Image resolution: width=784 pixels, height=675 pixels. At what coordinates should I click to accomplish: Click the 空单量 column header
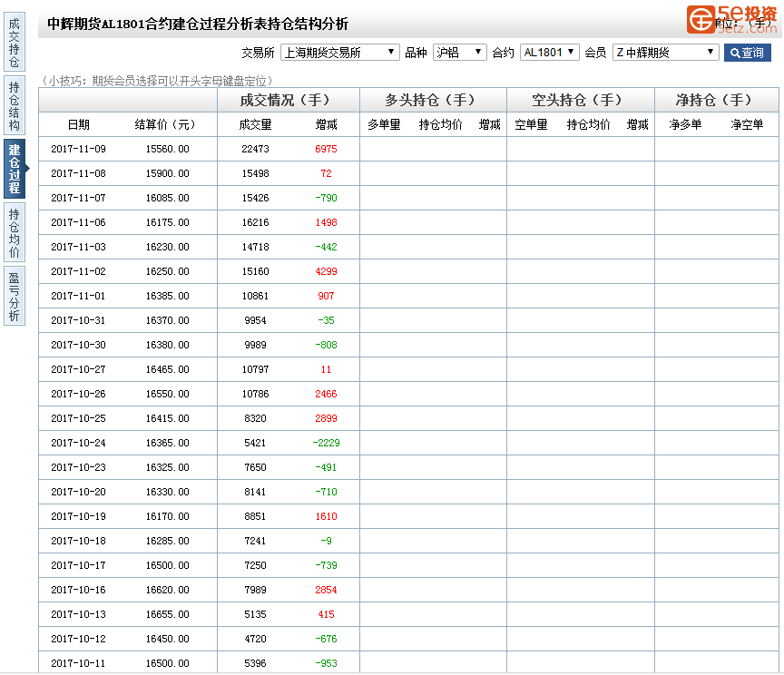click(531, 124)
